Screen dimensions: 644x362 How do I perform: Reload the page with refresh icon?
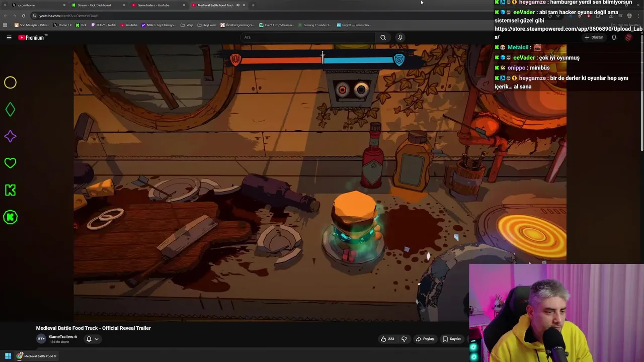23,16
